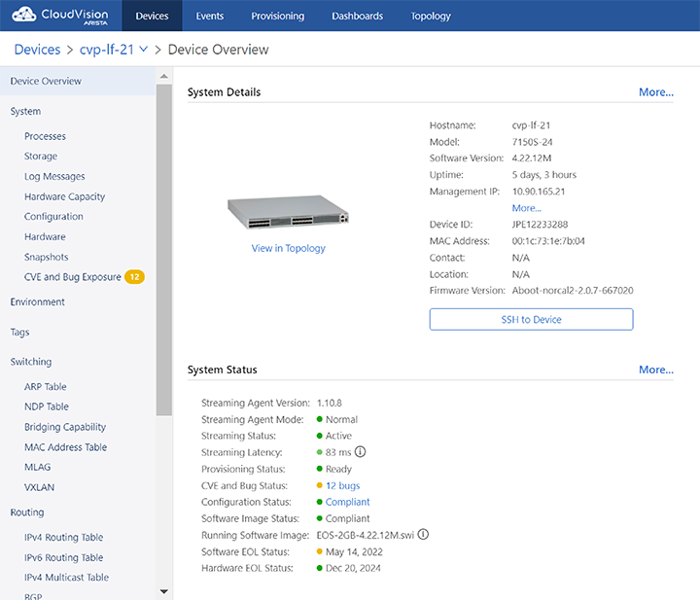Open IPv4 Routing Table
This screenshot has height=600, width=700.
point(64,537)
